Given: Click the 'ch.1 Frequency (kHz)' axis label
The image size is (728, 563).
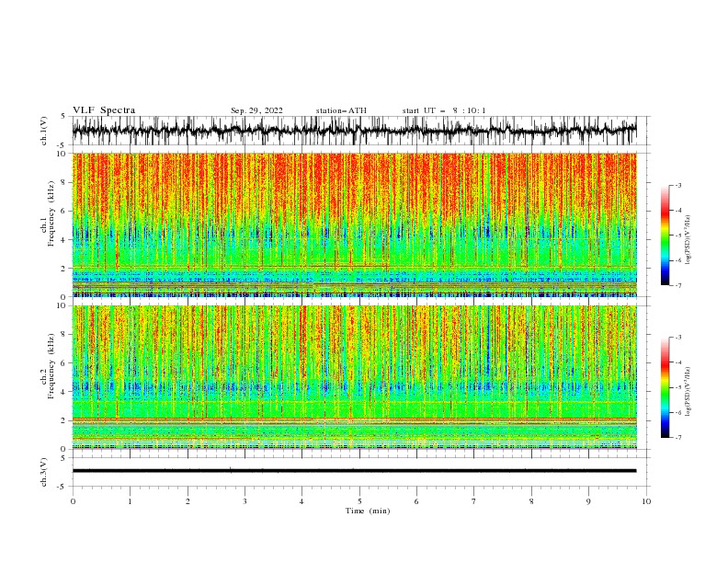Looking at the screenshot, I should 48,224.
